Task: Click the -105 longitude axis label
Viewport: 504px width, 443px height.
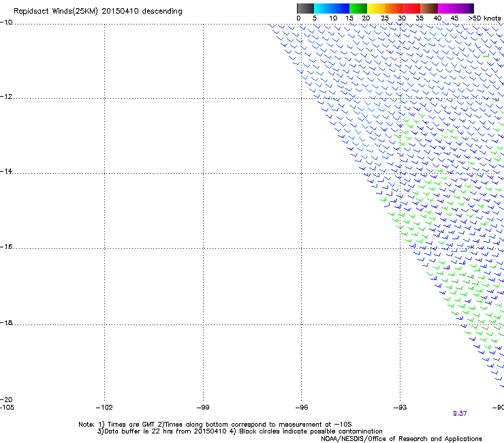Action: 7,408
